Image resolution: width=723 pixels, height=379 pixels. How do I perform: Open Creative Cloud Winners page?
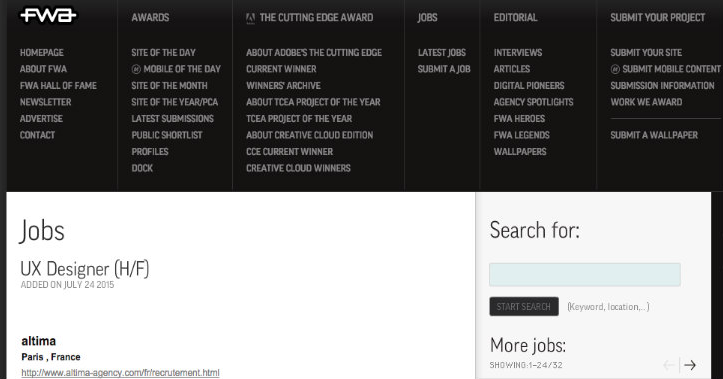[x=298, y=168]
